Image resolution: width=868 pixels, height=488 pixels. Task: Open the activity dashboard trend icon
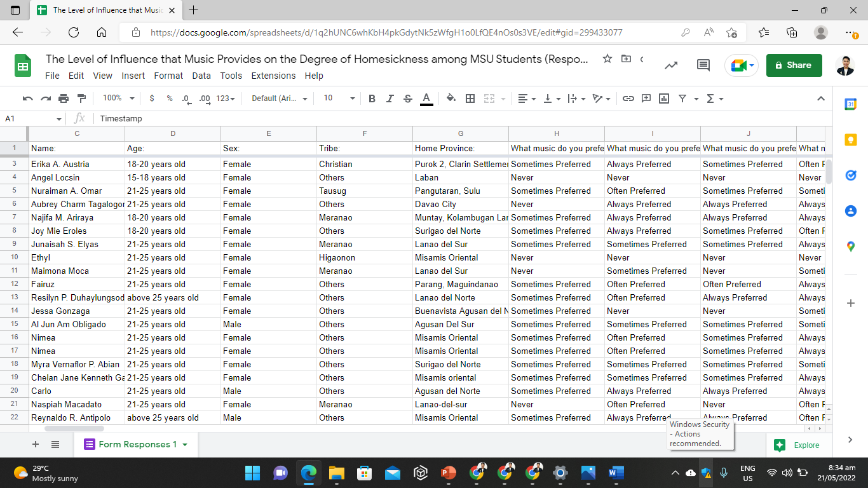point(671,65)
